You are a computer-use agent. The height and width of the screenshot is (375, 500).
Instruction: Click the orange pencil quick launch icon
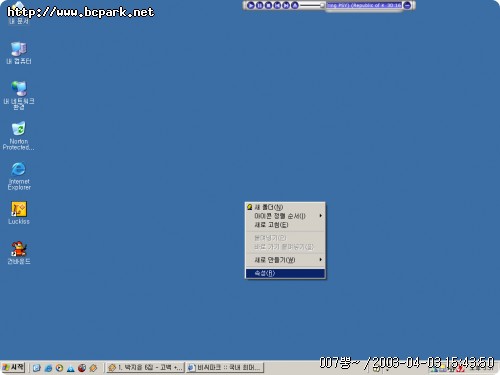pyautogui.click(x=93, y=368)
